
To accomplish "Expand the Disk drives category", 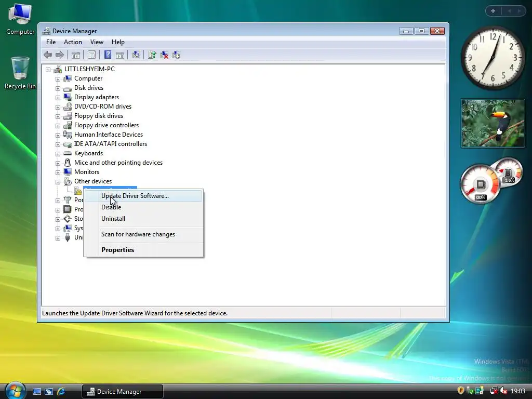I will [x=58, y=88].
